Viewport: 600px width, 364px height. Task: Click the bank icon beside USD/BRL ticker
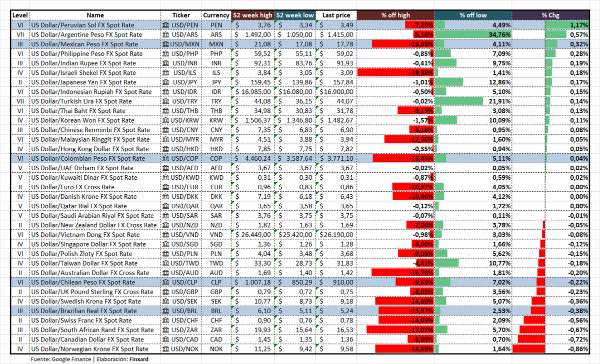pyautogui.click(x=166, y=310)
